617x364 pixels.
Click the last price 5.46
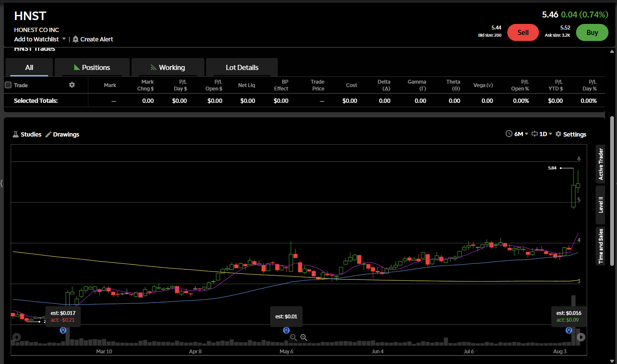click(x=550, y=15)
